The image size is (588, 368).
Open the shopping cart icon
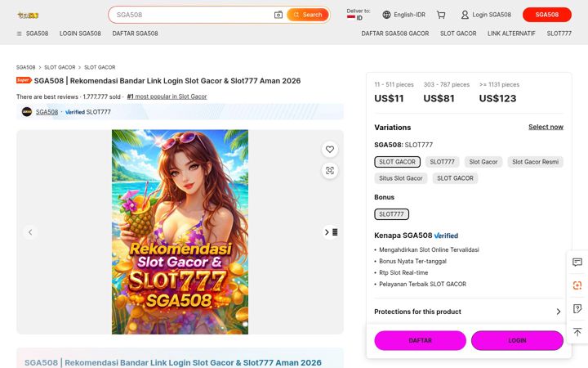[x=441, y=15]
